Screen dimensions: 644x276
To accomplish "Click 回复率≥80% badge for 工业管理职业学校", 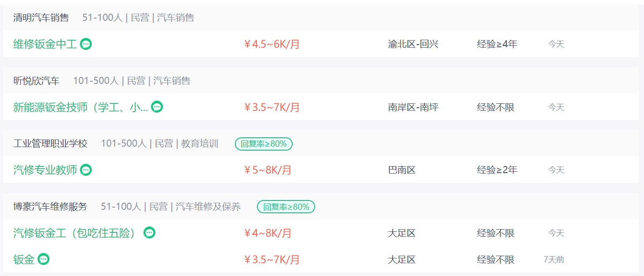I will pos(264,144).
